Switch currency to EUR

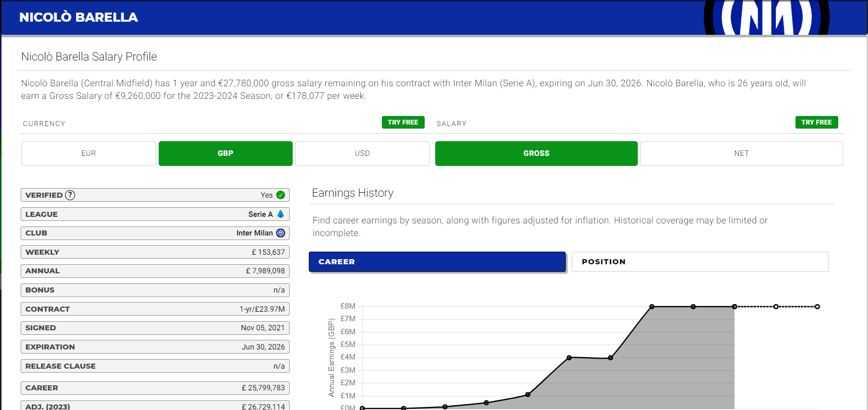tap(89, 153)
